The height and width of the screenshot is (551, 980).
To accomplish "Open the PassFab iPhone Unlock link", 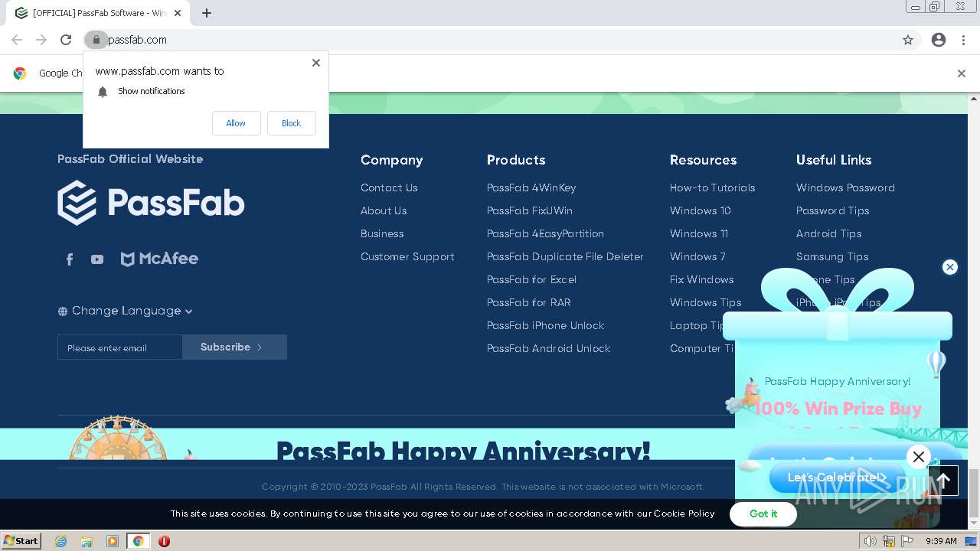I will [x=546, y=325].
